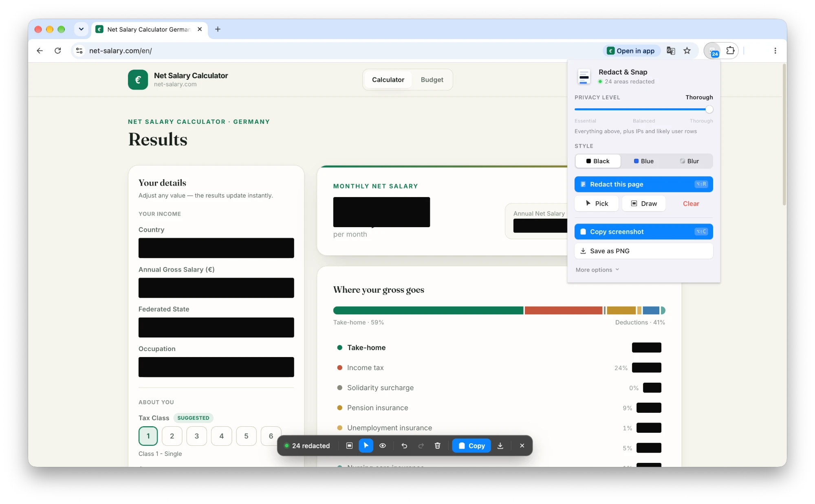
Task: Set privacy level to Essential
Action: click(585, 121)
